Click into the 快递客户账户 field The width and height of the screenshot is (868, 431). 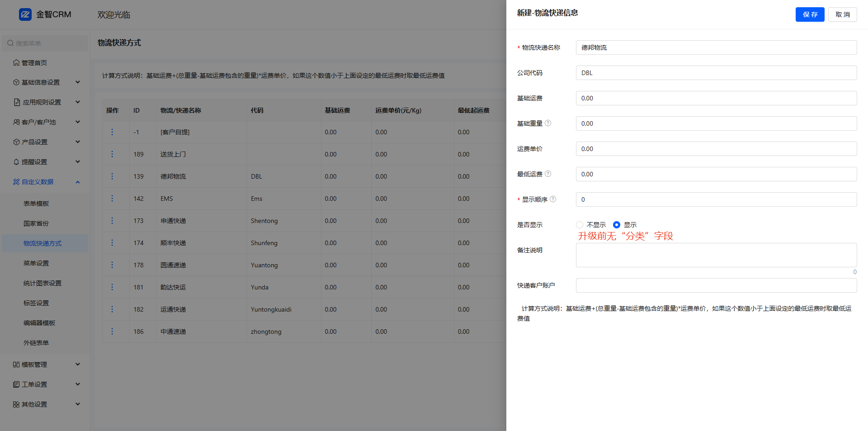716,285
